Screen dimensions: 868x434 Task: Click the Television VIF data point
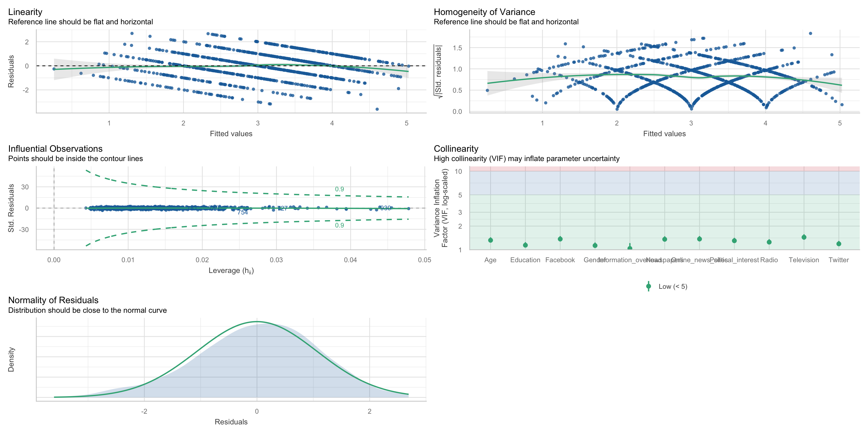coord(804,237)
